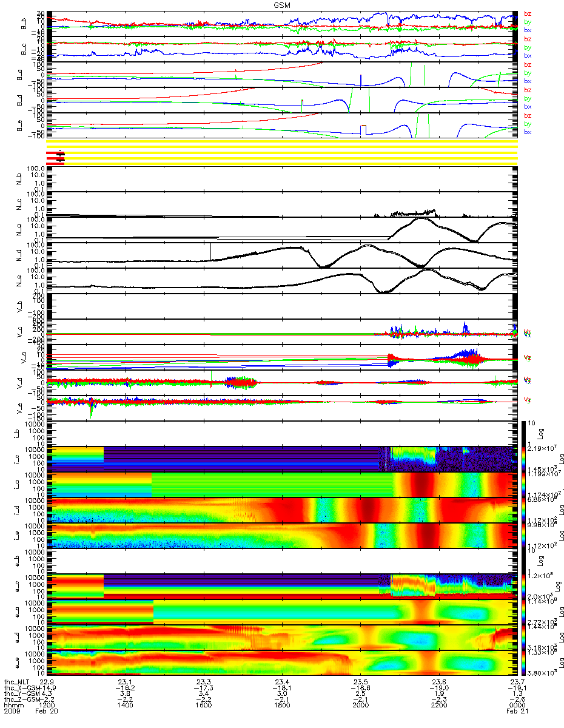Viewport: 564px width, 728px height.
Task: Click the 2009 year label
Action: coord(12,712)
